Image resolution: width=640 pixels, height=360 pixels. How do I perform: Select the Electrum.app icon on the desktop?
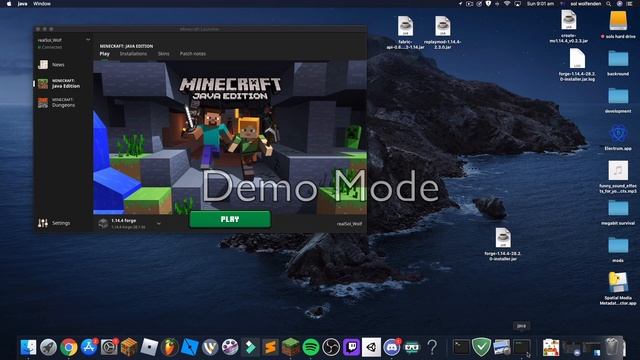click(618, 138)
